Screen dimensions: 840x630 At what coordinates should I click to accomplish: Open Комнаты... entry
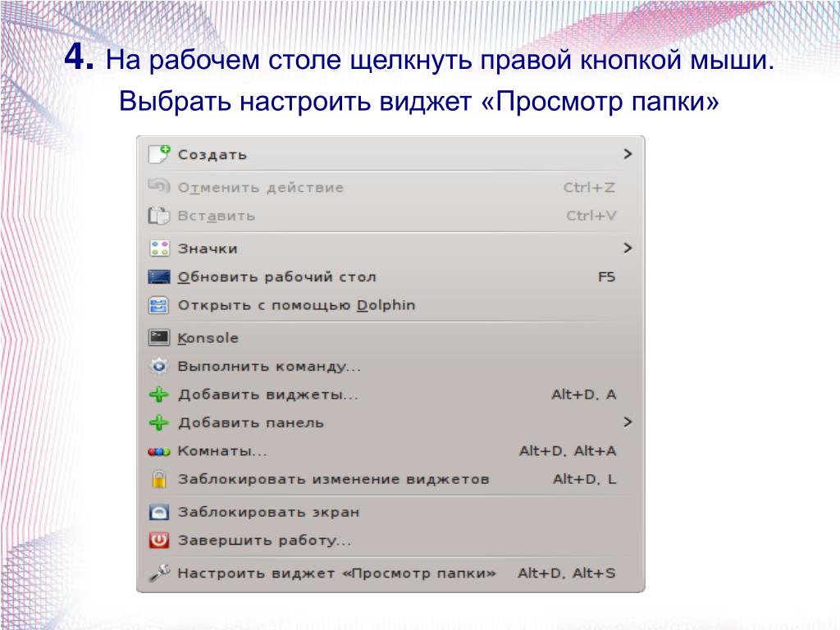390,451
